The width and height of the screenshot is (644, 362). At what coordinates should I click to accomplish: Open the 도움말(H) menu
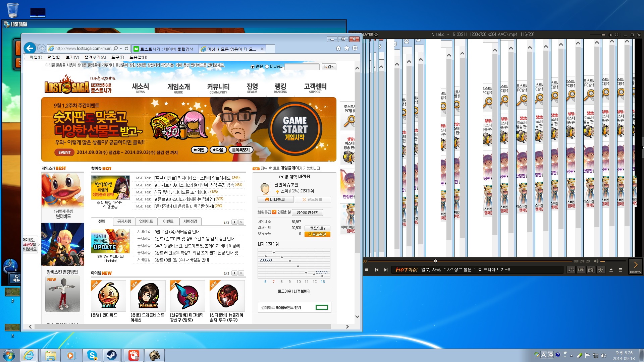(x=139, y=57)
